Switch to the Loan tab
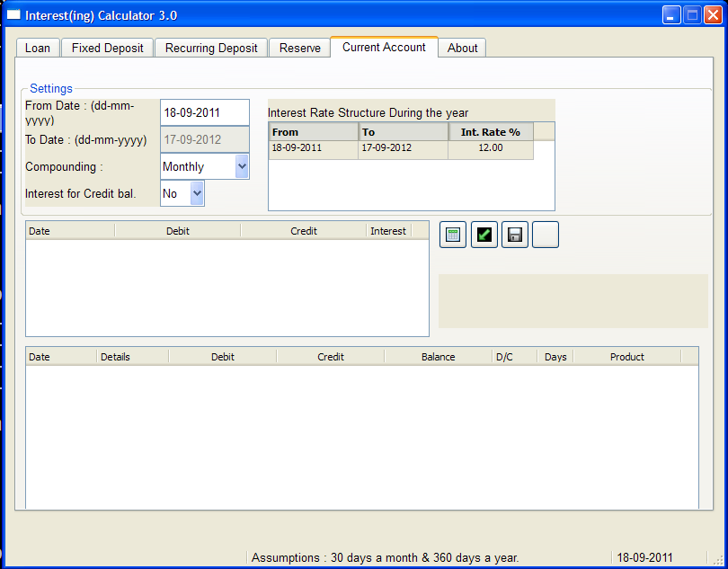 pos(38,48)
